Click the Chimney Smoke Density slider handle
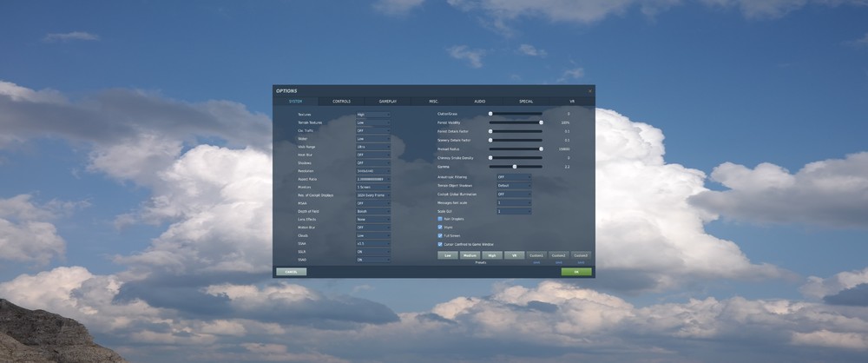 (x=490, y=158)
